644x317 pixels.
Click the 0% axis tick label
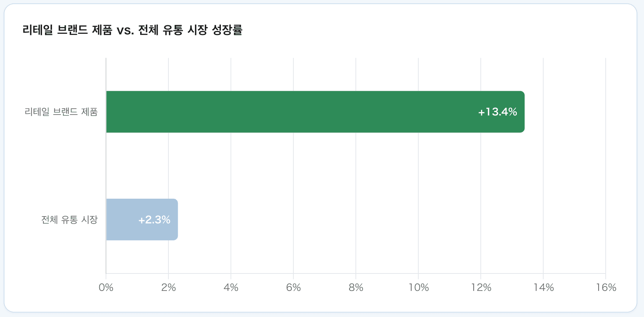click(x=106, y=287)
